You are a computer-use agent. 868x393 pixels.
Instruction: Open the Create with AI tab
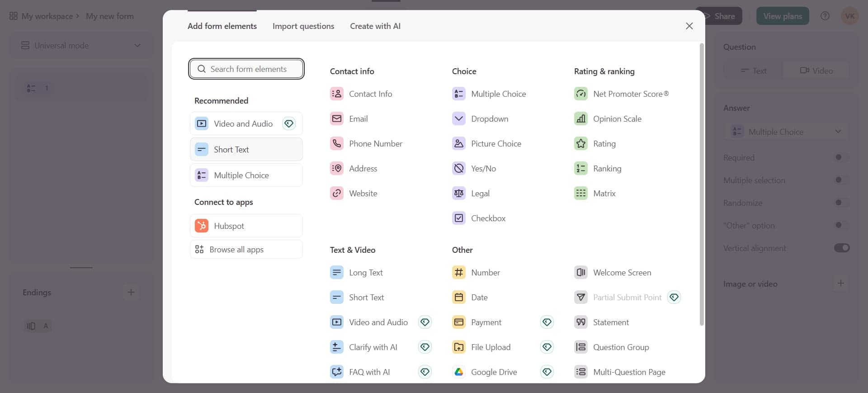(375, 26)
